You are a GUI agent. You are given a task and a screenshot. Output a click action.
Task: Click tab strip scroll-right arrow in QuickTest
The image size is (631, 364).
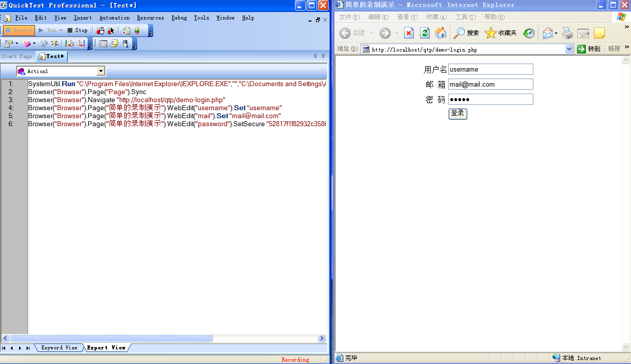[324, 56]
